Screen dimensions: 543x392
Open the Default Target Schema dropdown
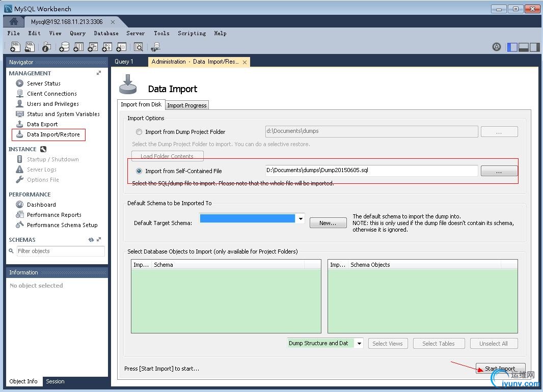pos(300,219)
